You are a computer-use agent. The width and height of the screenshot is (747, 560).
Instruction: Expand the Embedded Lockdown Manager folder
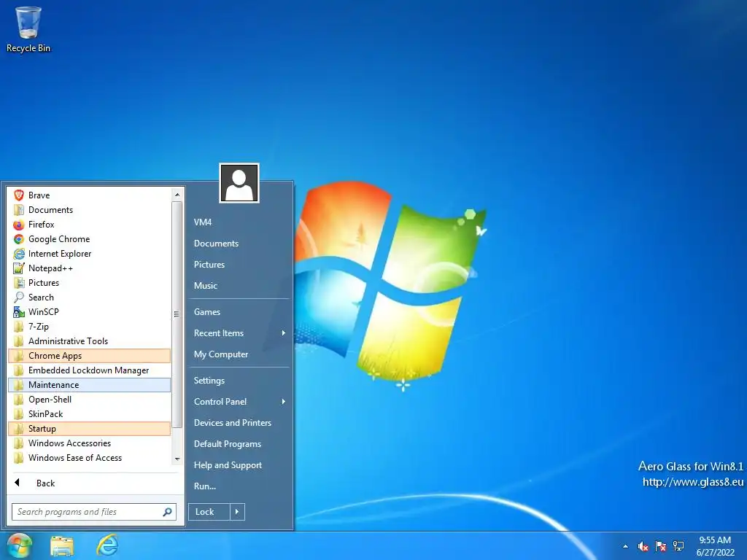[89, 370]
